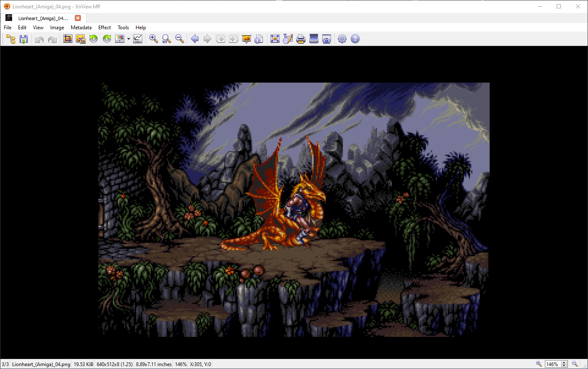
Task: Increase zoom with status bar stepper up arrow
Action: coord(564,362)
